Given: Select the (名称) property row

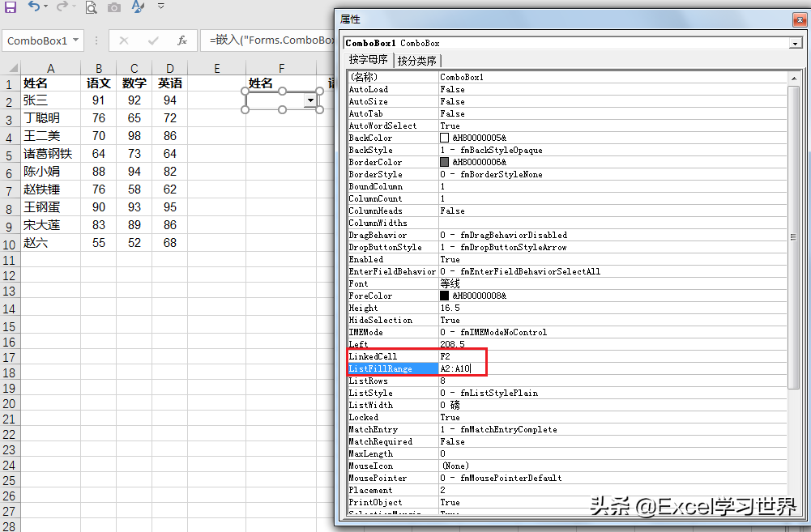Looking at the screenshot, I should tap(567, 77).
